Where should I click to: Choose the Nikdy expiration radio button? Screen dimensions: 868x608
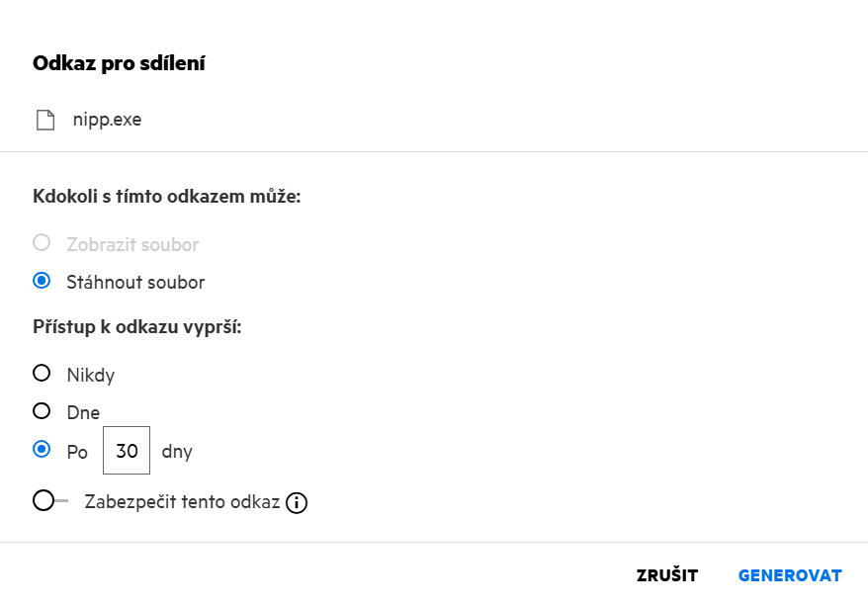[42, 373]
